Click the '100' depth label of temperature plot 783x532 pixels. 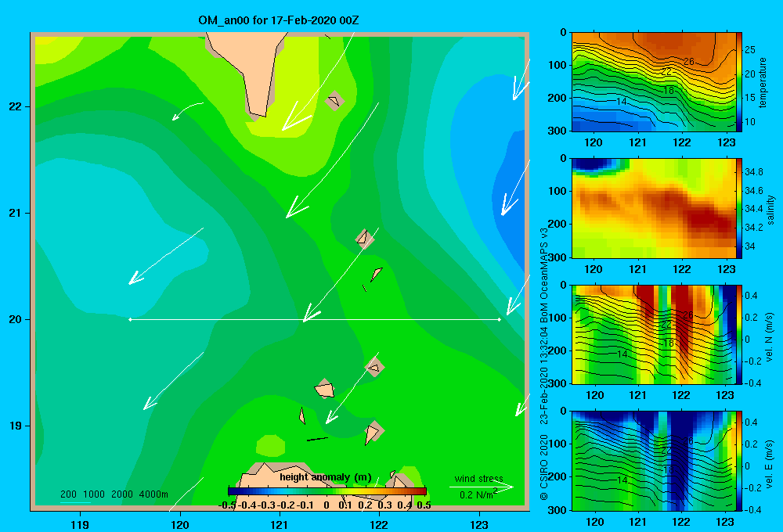tap(557, 65)
